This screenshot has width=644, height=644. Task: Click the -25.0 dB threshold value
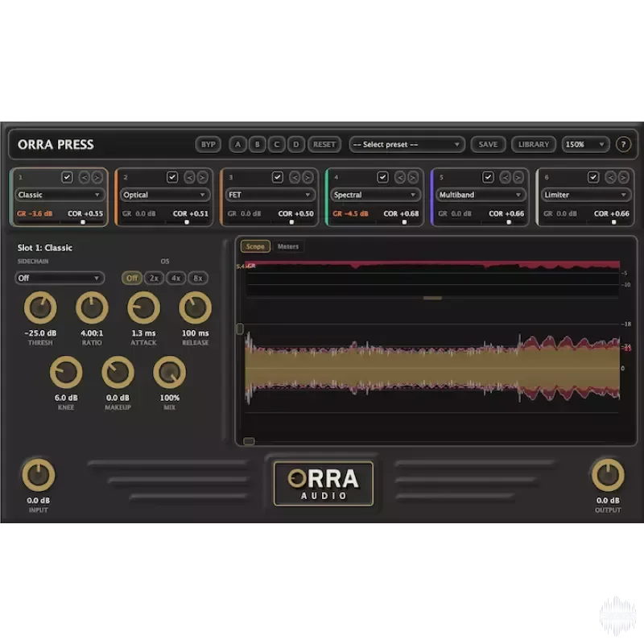(40, 333)
